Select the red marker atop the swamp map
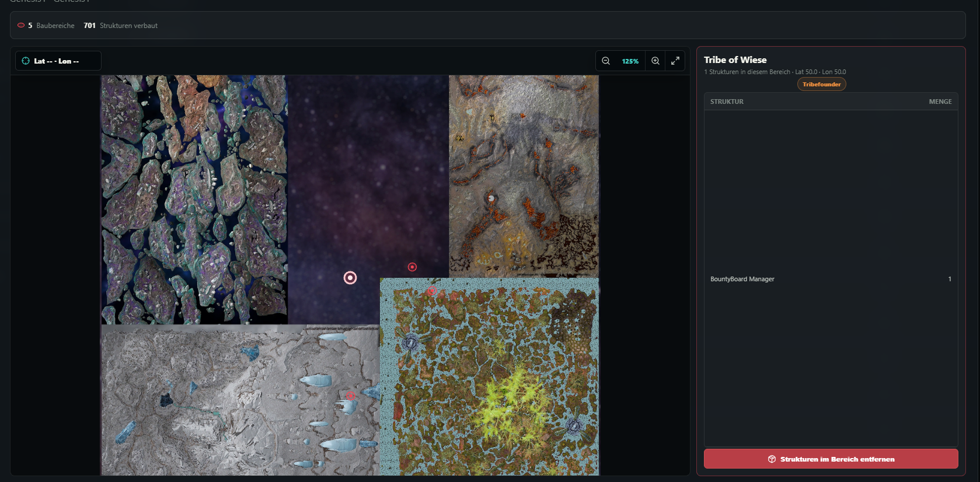The width and height of the screenshot is (980, 482). coord(432,291)
